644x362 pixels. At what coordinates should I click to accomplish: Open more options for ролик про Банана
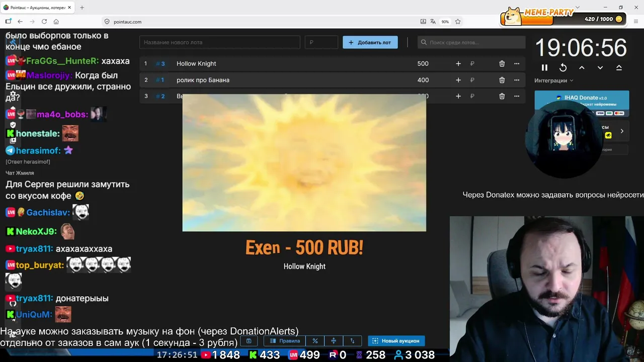516,80
